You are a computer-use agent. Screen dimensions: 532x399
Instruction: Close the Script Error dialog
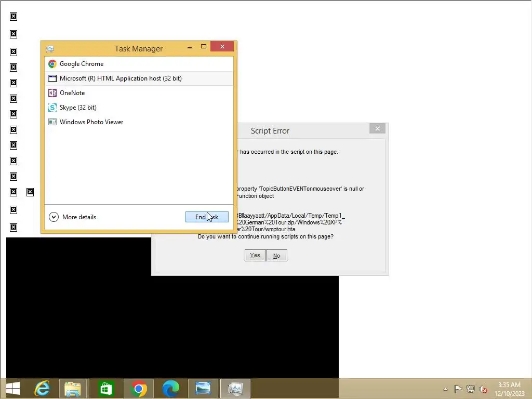377,129
